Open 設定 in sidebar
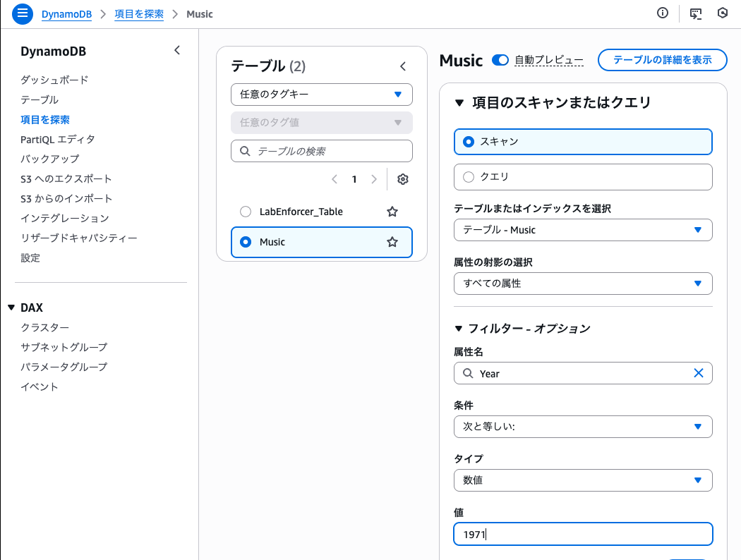 [30, 258]
